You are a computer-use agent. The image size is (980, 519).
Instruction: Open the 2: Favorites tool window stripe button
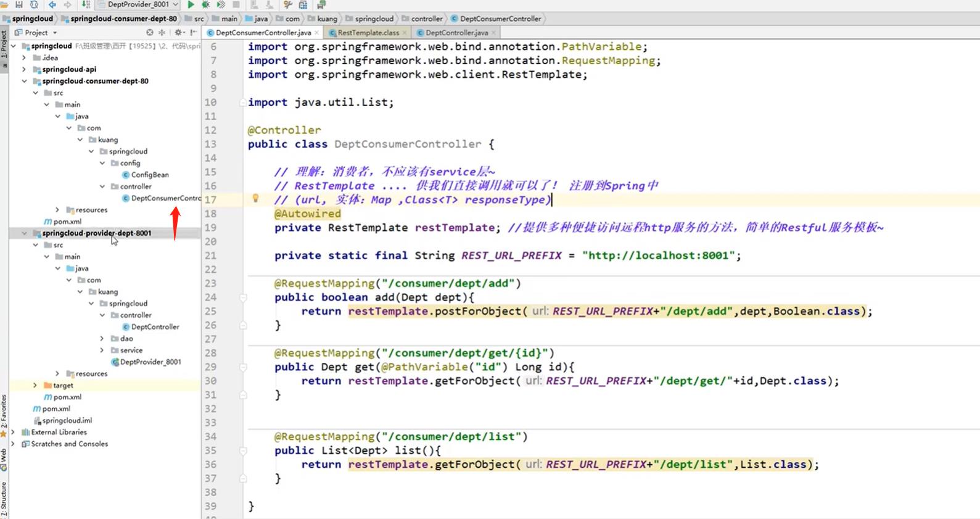pos(4,415)
